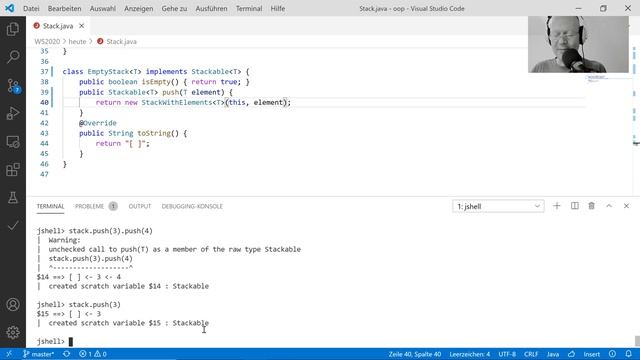The image size is (640, 360).
Task: Click terminal text 'stack.push(3).push(4)' command
Action: [x=111, y=231]
